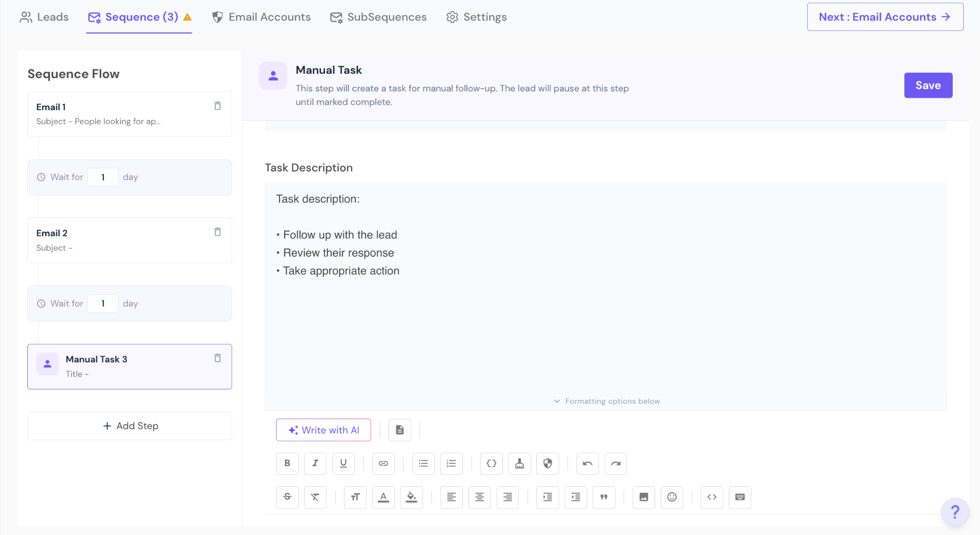The width and height of the screenshot is (980, 535).
Task: Open the templates document icon
Action: click(400, 430)
